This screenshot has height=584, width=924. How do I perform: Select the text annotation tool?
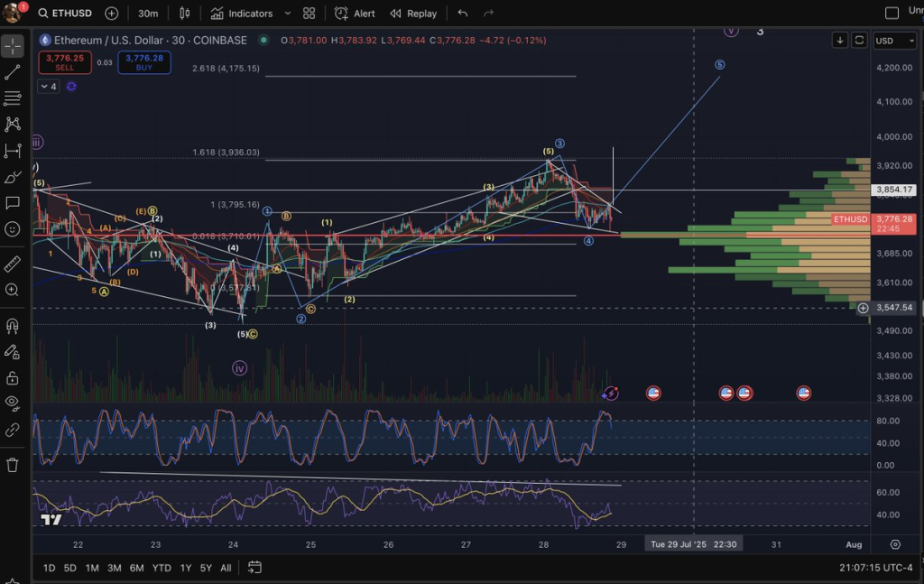pos(13,203)
